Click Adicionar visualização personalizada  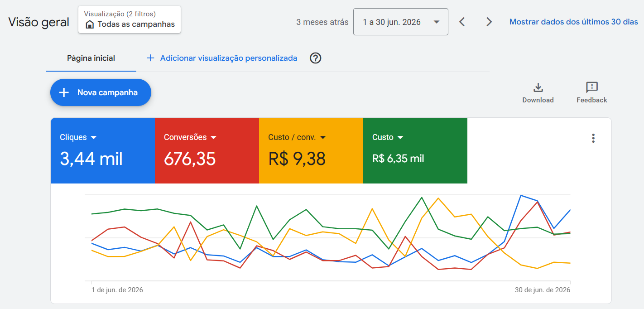tap(229, 58)
